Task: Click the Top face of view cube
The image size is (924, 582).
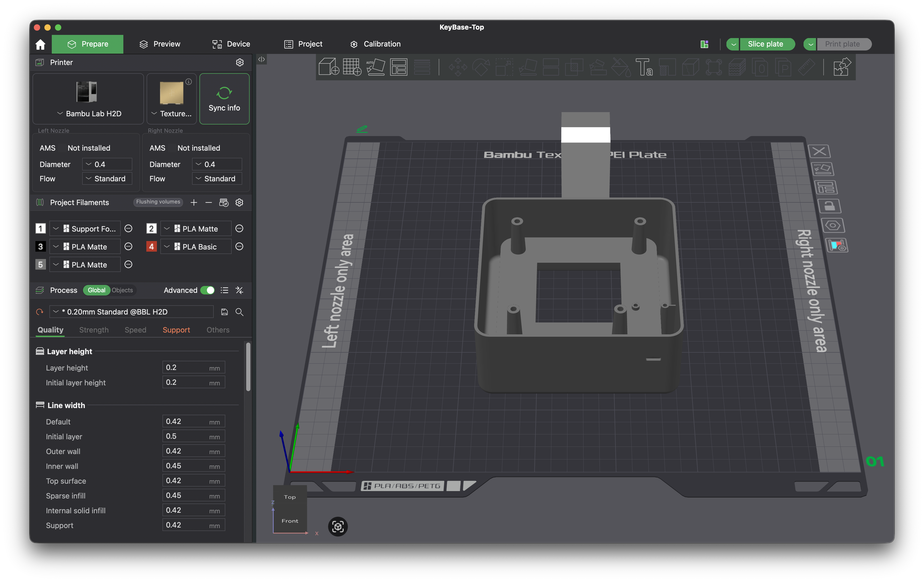Action: point(290,497)
